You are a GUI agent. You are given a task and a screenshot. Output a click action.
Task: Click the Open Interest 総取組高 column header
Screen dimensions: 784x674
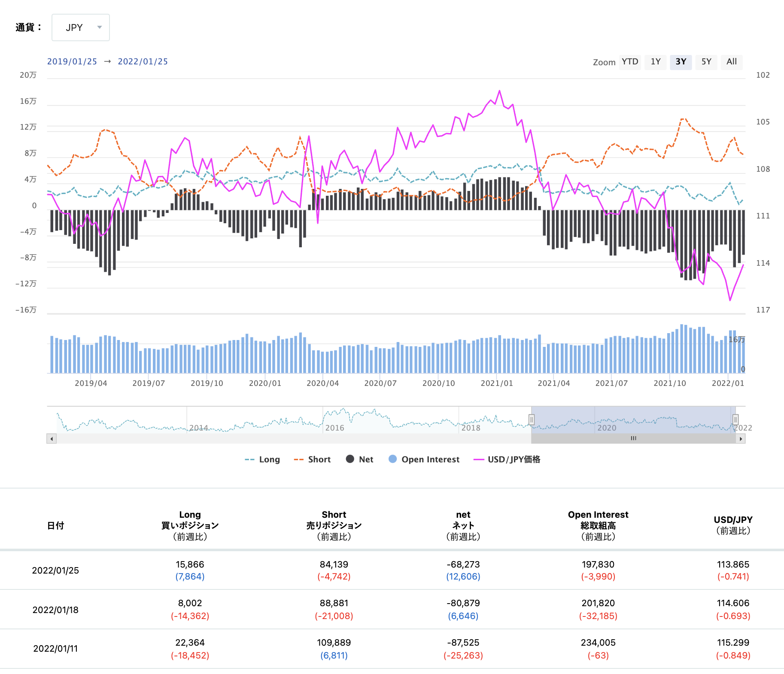click(598, 525)
